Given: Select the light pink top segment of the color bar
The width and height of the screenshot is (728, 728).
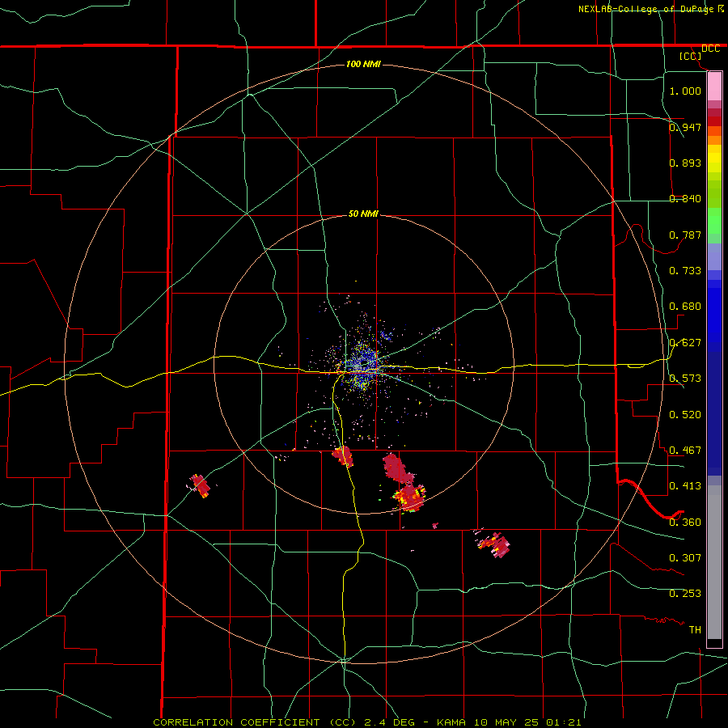Looking at the screenshot, I should coord(714,86).
